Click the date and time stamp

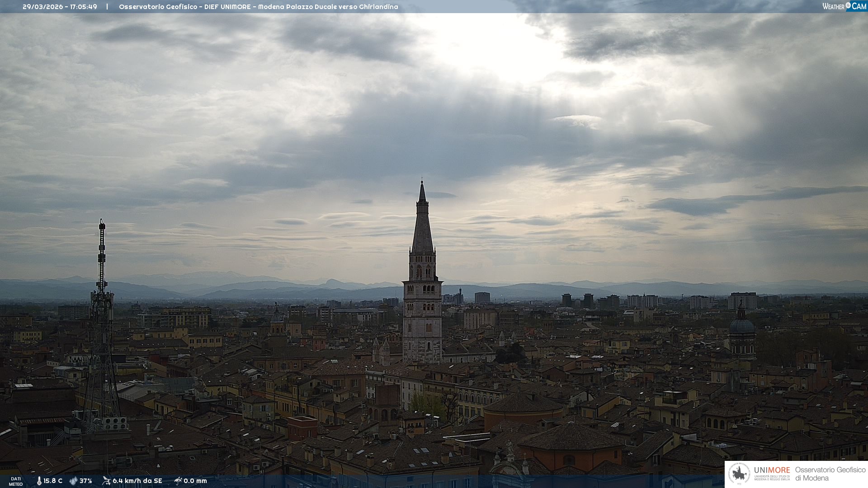tap(60, 7)
